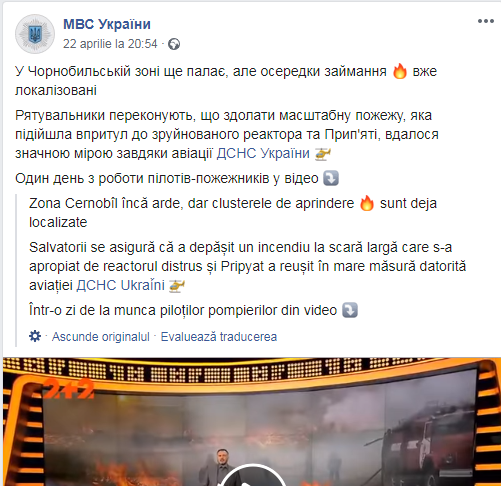The image size is (501, 486).
Task: Open the МВС України page name link
Action: [107, 24]
